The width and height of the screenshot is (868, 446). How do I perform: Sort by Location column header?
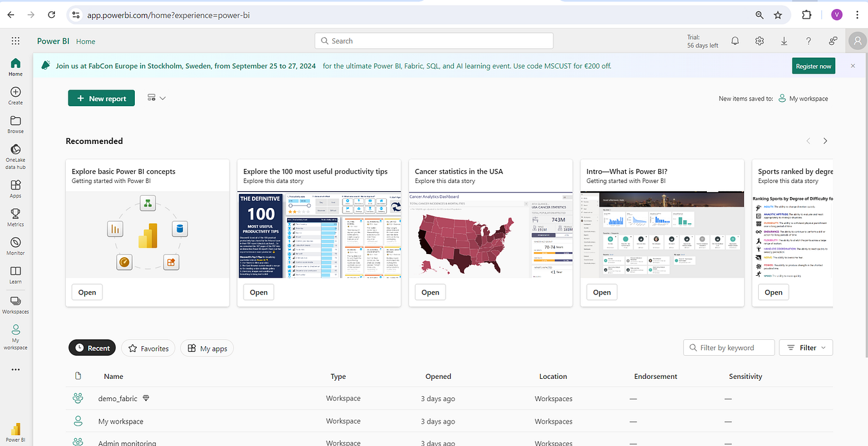point(553,376)
